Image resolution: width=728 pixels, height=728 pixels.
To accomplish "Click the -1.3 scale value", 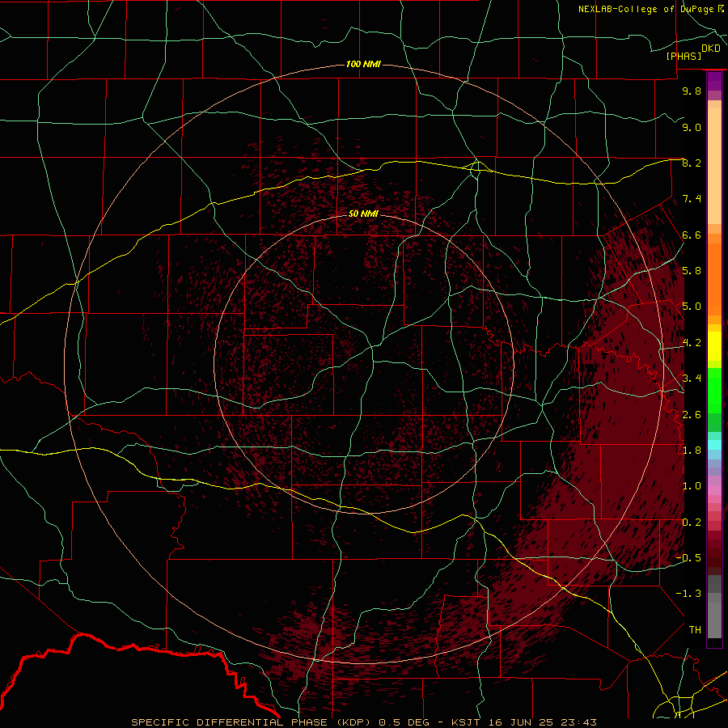I will point(688,594).
